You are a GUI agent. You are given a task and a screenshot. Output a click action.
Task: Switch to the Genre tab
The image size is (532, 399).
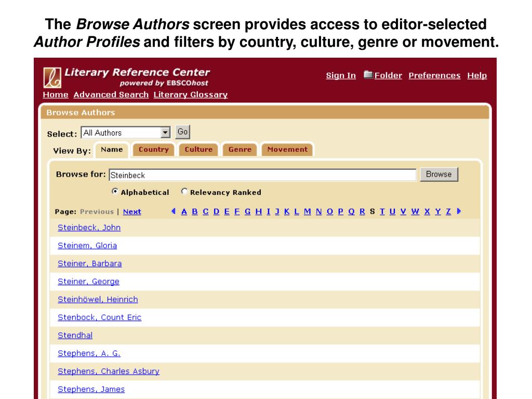pyautogui.click(x=240, y=150)
